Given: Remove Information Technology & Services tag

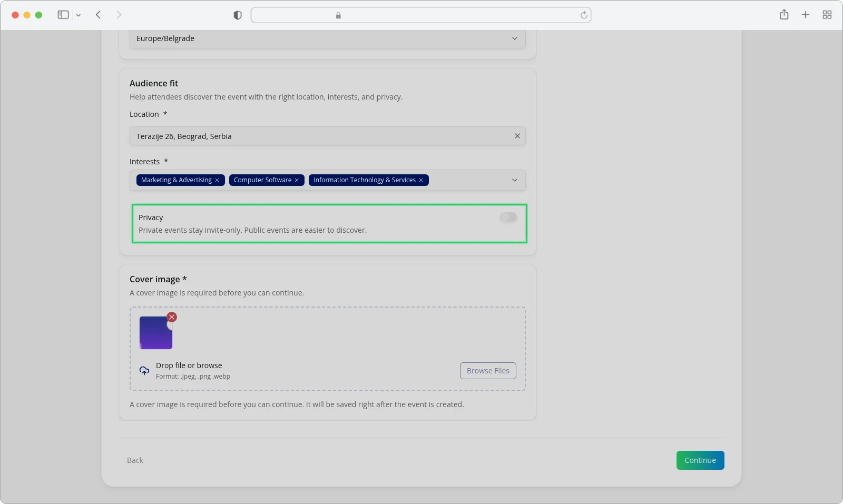Looking at the screenshot, I should tap(421, 180).
